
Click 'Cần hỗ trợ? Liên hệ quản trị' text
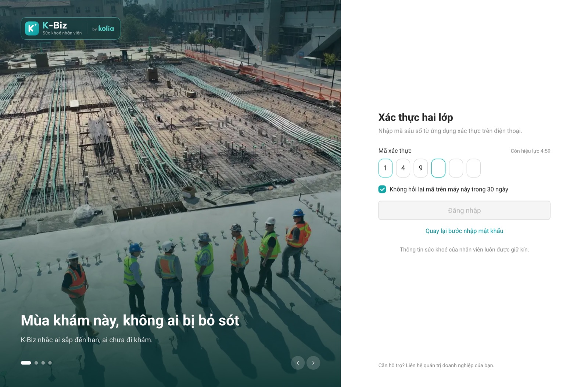click(x=436, y=365)
